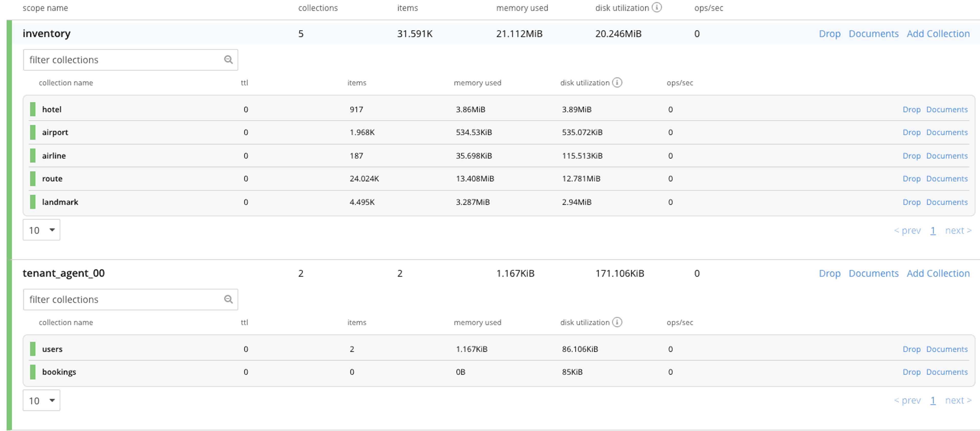Drop the hotel collection
The width and height of the screenshot is (980, 431).
[x=912, y=109]
